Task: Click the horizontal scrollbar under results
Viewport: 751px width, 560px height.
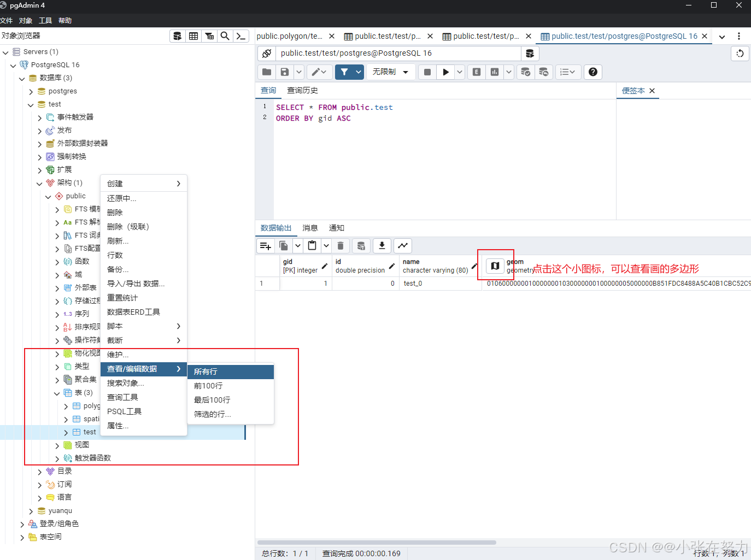Action: click(x=377, y=543)
